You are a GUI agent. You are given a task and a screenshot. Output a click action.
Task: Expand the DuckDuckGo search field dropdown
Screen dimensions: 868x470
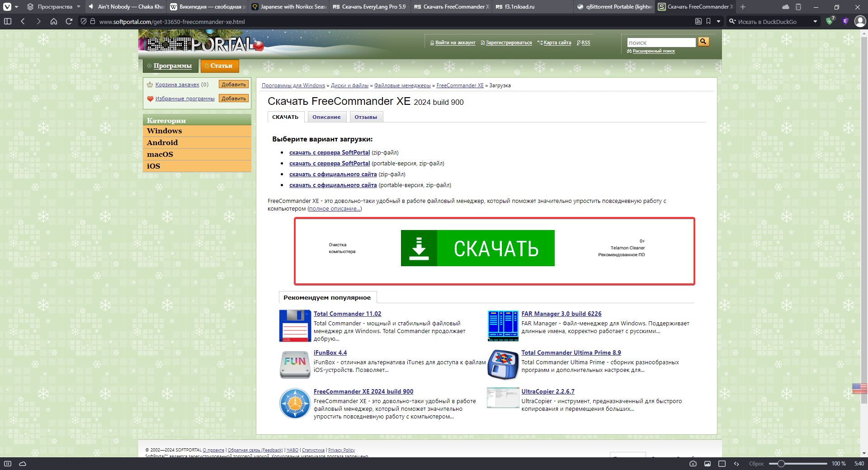pos(815,21)
